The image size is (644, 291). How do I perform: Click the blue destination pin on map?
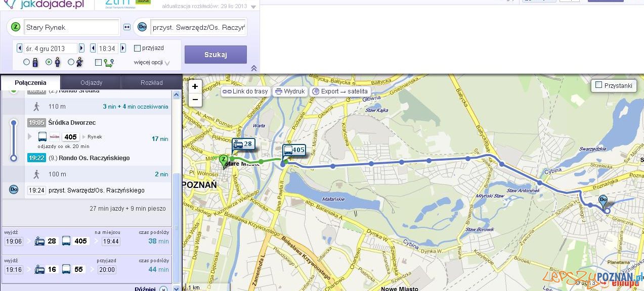(603, 201)
